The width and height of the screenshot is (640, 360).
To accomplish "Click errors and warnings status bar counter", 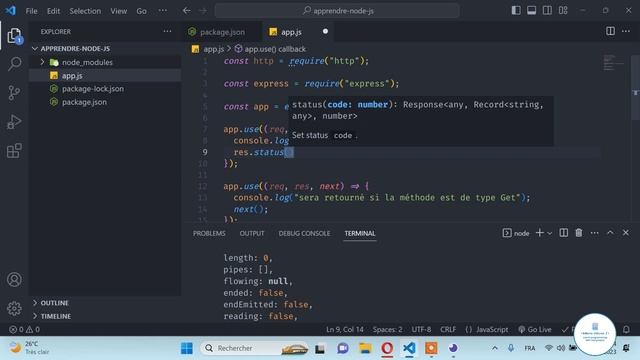I will point(24,329).
